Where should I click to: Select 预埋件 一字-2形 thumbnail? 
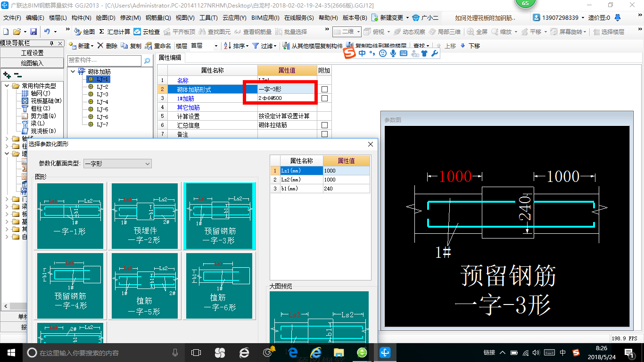click(144, 216)
